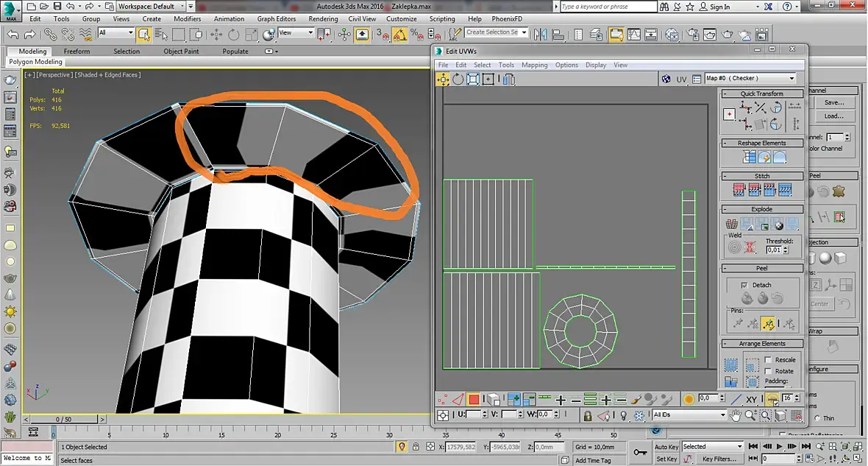Click the Select and Link chain icon
This screenshot has width=868, height=466.
50,35
